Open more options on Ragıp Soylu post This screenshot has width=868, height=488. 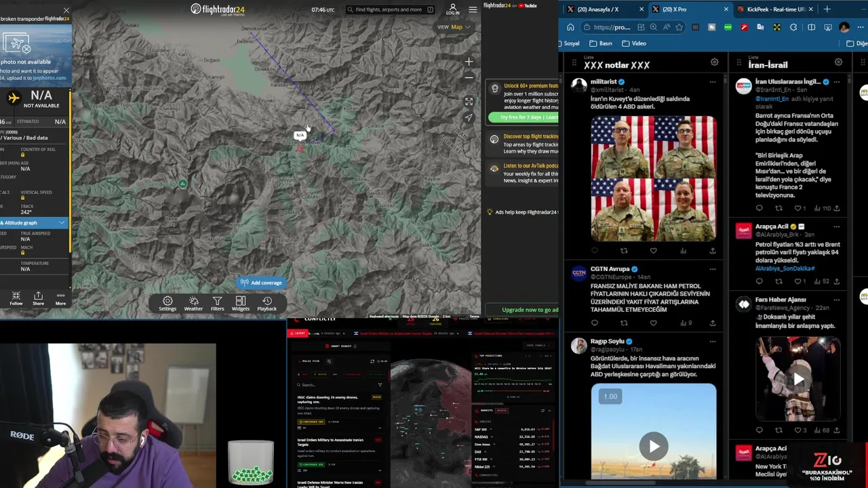tap(712, 342)
